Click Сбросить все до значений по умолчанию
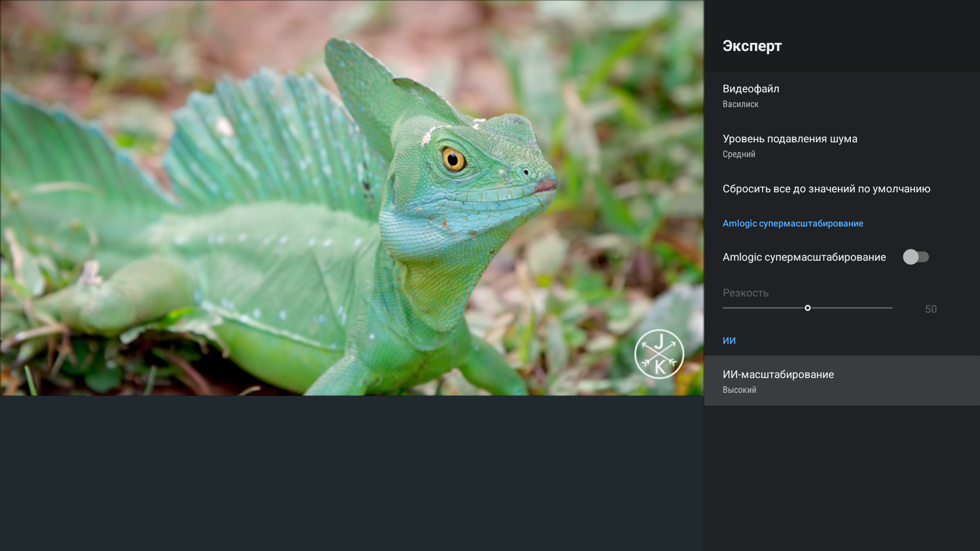Viewport: 980px width, 551px height. tap(826, 189)
